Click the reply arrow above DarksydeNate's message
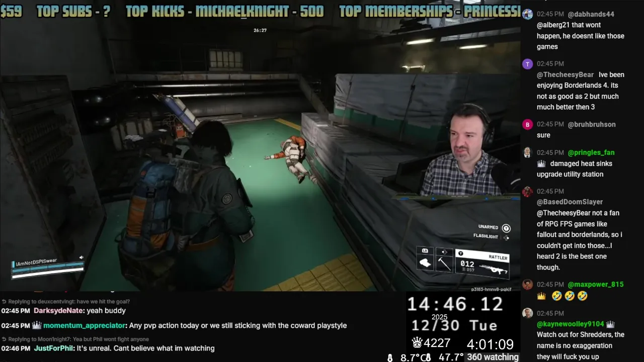Screen dimensions: 644x362 coord(4,302)
